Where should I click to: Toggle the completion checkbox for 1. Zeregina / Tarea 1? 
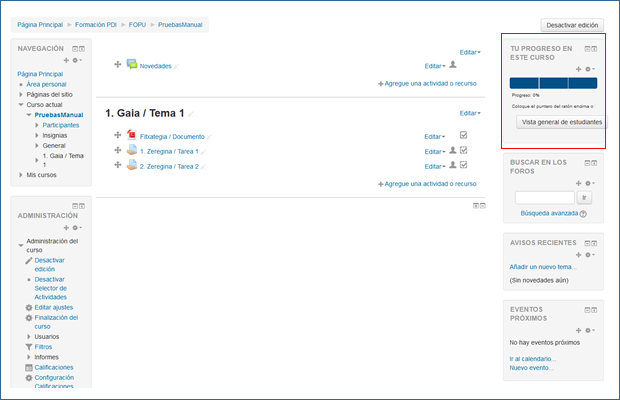[x=463, y=151]
